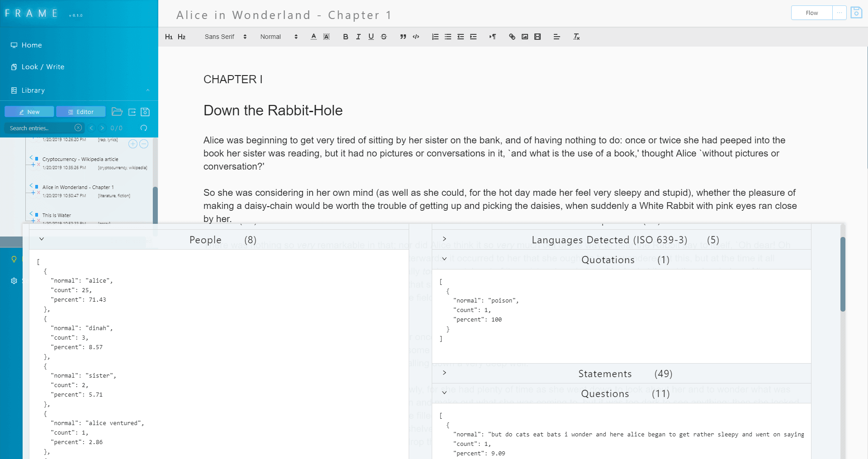The width and height of the screenshot is (868, 459).
Task: Open the Normal text size dropdown
Action: pos(278,37)
